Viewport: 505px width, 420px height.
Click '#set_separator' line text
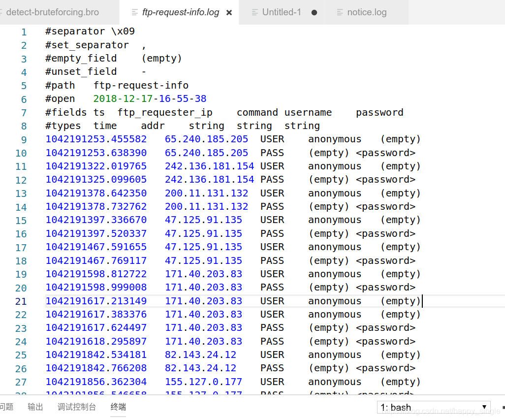click(87, 45)
